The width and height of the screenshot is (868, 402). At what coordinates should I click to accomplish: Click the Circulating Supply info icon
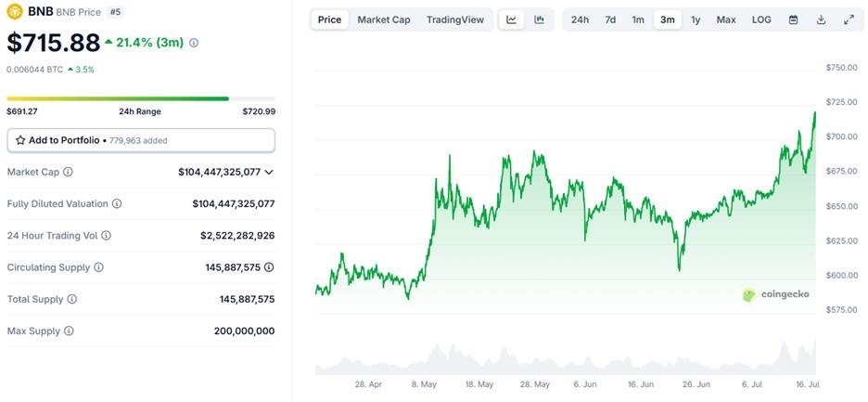pos(98,267)
